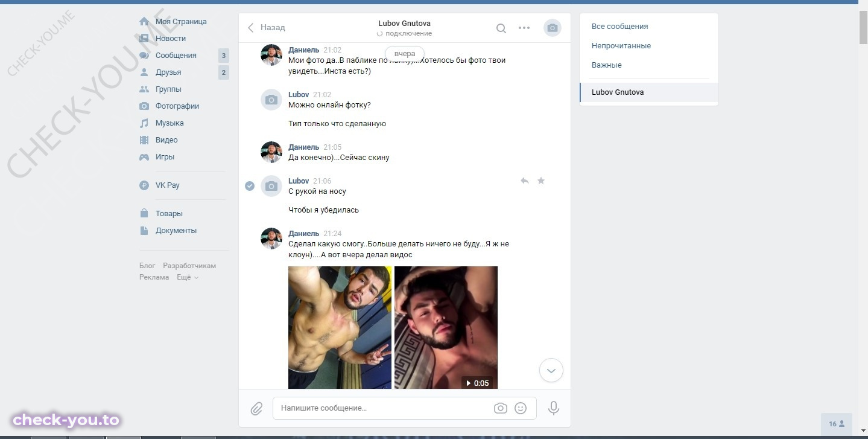Open Моя Страница home icon
Screen dimensions: 868x439
(x=144, y=22)
